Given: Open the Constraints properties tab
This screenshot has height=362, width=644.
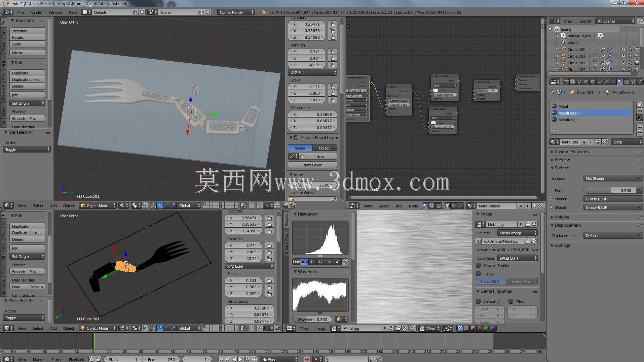Looking at the screenshot, I should [600, 82].
